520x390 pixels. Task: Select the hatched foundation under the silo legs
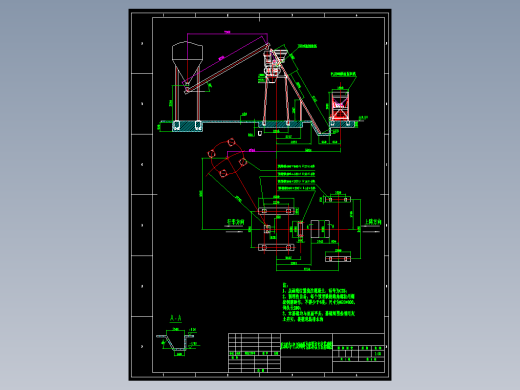point(187,126)
